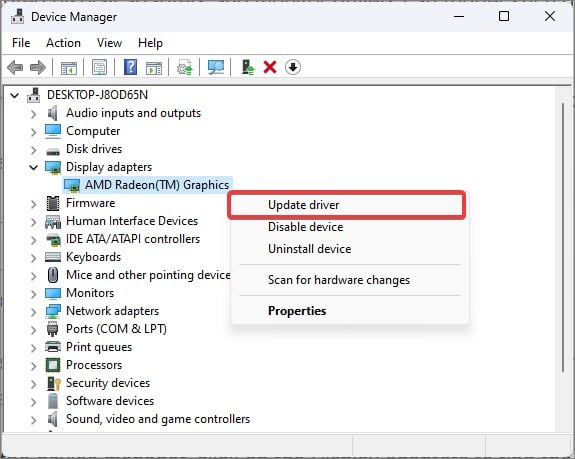Maximize the Device Manager window

pos(504,16)
